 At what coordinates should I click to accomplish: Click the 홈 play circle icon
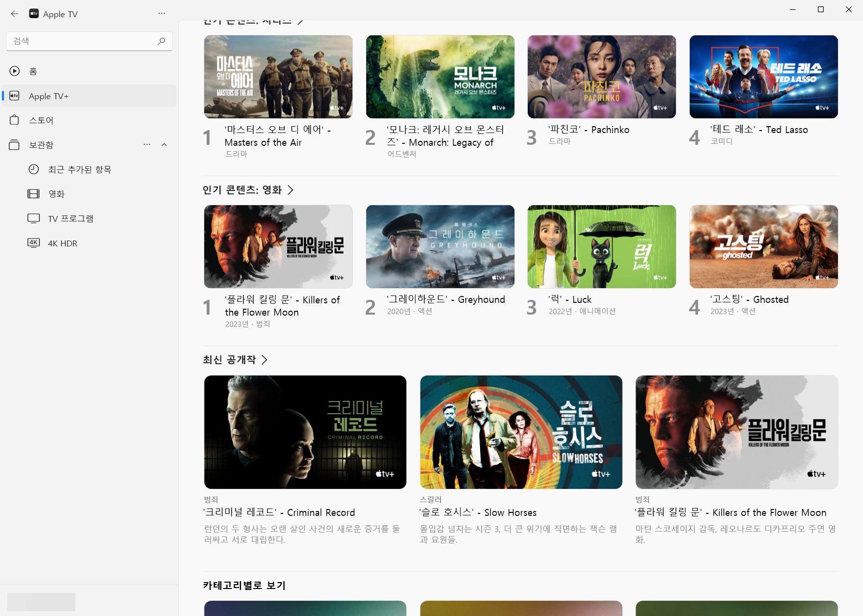15,71
